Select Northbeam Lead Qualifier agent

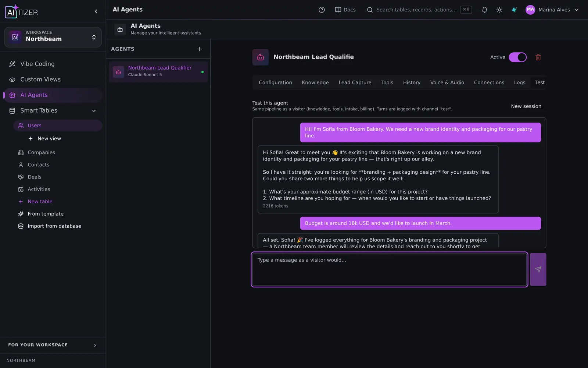(x=158, y=71)
